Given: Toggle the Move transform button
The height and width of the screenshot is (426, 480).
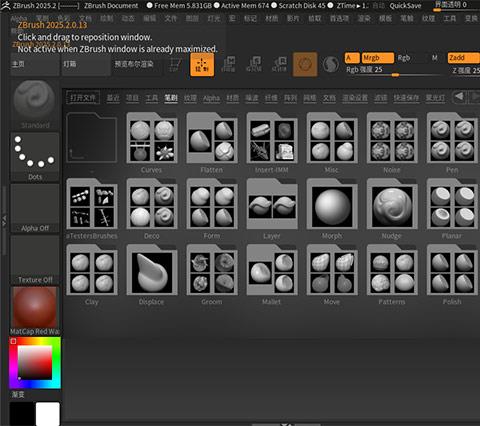Looking at the screenshot, I should coord(228,65).
